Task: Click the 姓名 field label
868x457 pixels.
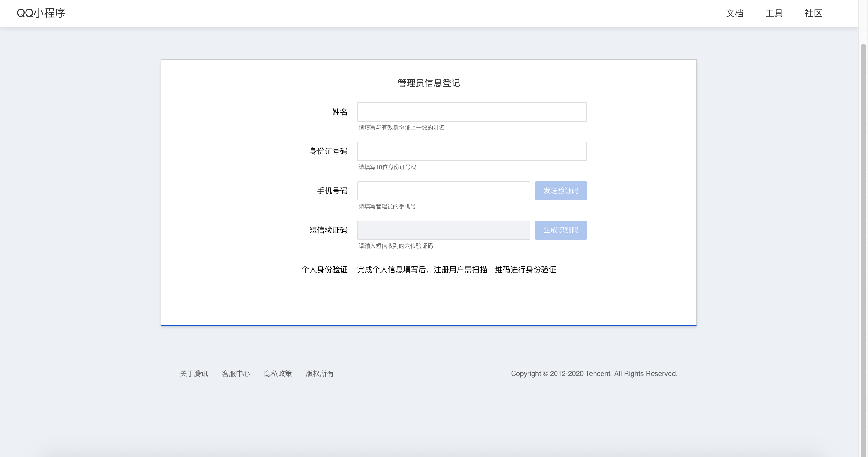Action: click(339, 112)
